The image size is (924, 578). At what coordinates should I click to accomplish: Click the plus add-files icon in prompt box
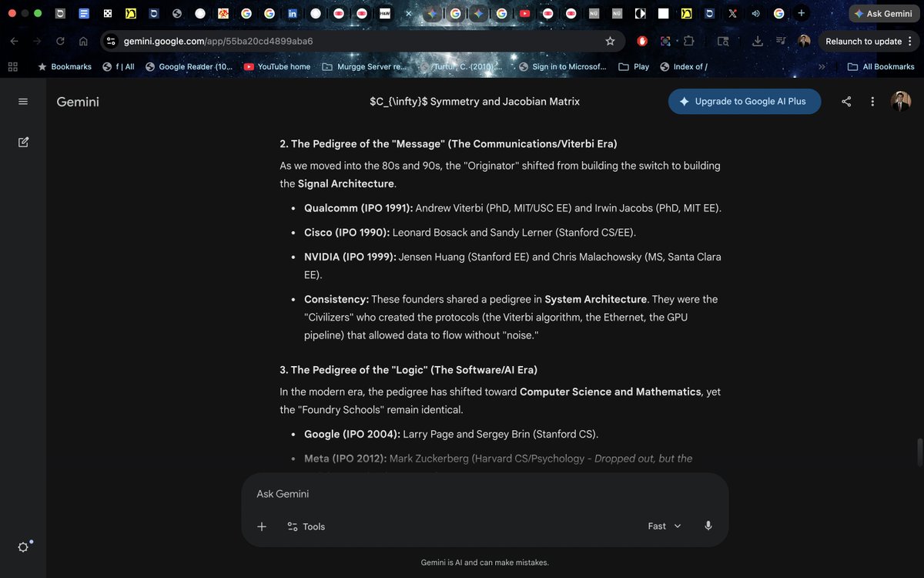point(262,526)
